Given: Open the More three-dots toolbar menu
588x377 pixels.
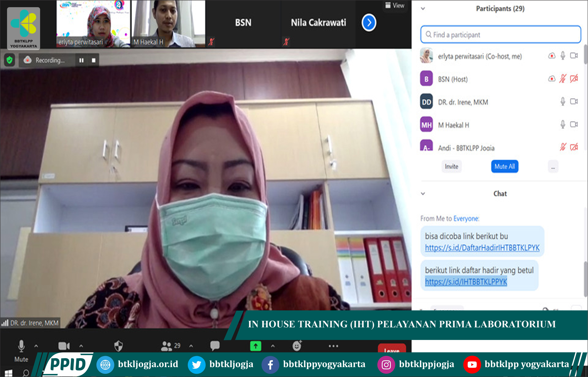Looking at the screenshot, I should pyautogui.click(x=334, y=346).
